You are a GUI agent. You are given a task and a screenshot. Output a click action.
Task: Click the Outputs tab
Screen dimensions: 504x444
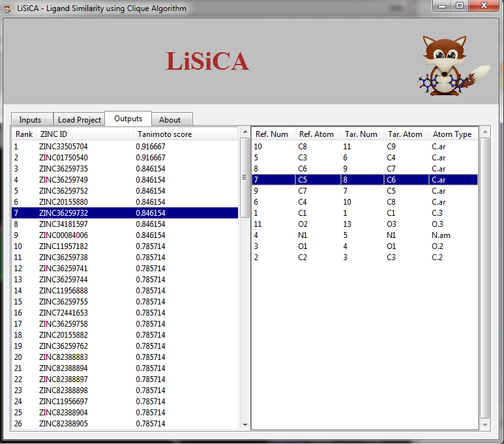tap(128, 119)
